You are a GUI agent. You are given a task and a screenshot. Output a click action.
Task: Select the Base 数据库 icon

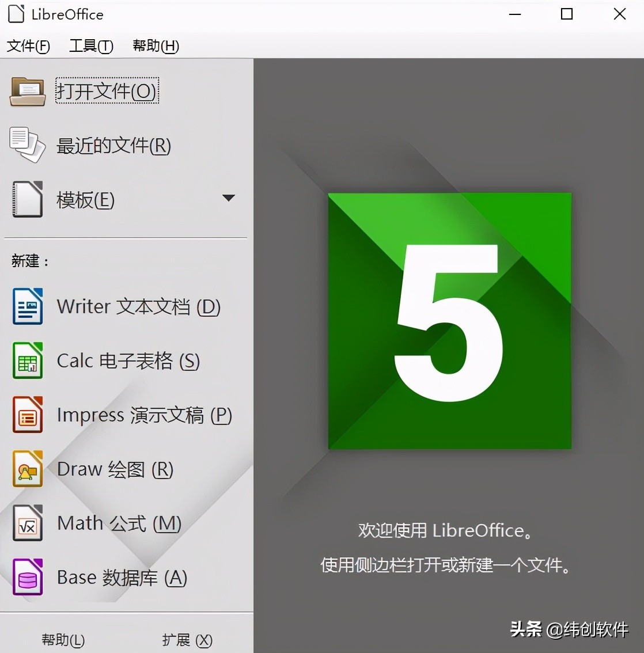26,576
